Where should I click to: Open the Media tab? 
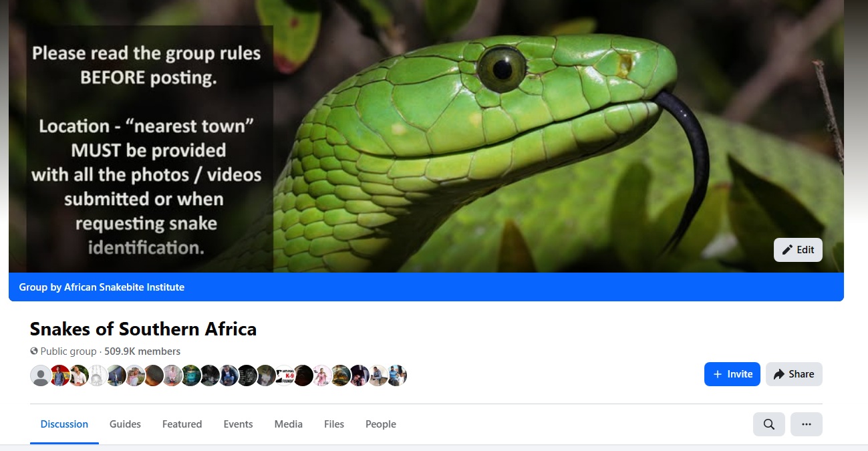(x=288, y=424)
